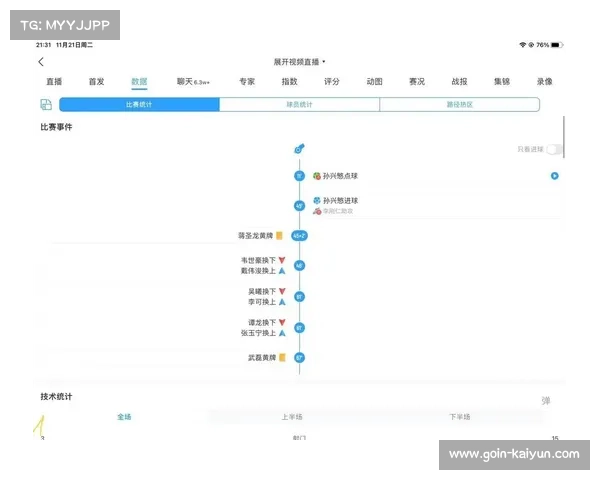
Task: Tap the battery icon in status bar
Action: 557,45
